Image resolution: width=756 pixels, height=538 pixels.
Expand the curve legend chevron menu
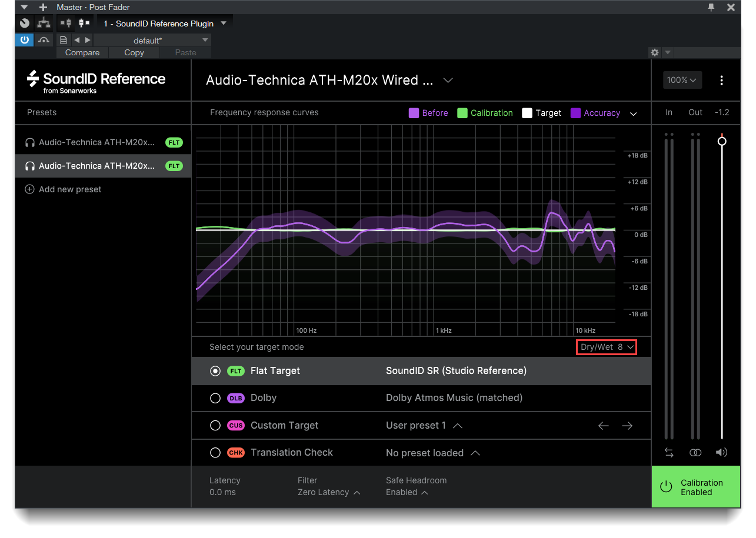point(634,113)
